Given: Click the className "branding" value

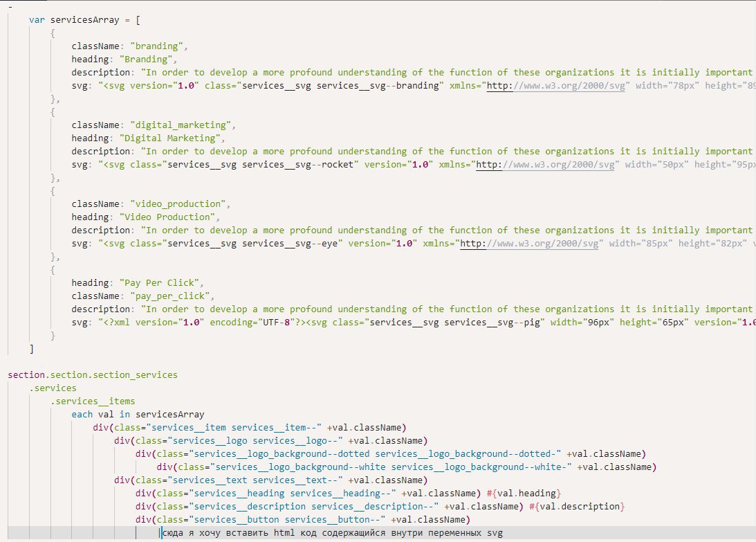Looking at the screenshot, I should click(157, 46).
